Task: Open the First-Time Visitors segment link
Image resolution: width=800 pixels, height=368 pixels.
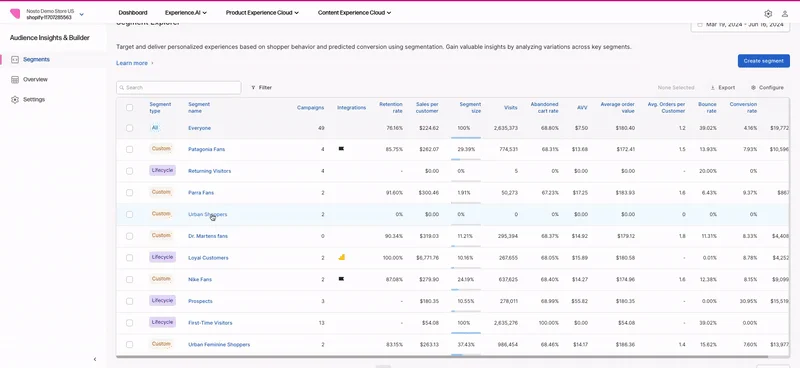Action: (210, 323)
